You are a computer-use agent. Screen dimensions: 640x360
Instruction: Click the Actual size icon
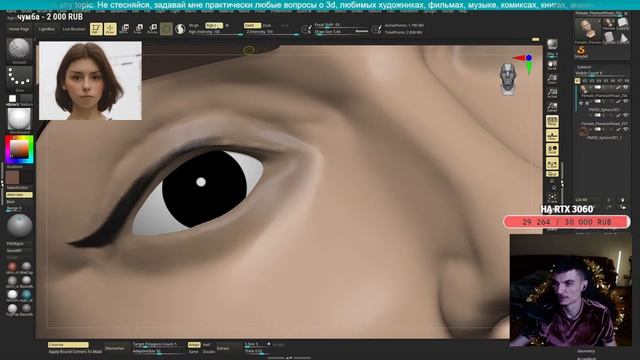[x=552, y=93]
